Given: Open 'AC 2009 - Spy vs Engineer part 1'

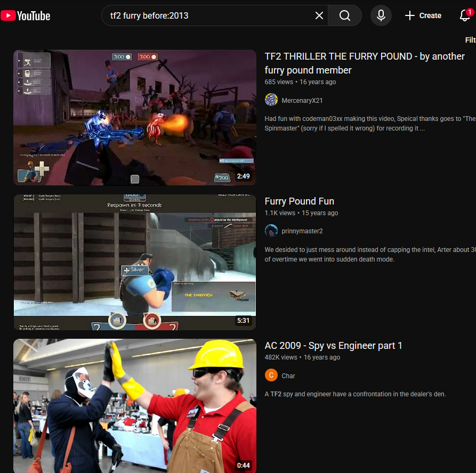Looking at the screenshot, I should [333, 346].
